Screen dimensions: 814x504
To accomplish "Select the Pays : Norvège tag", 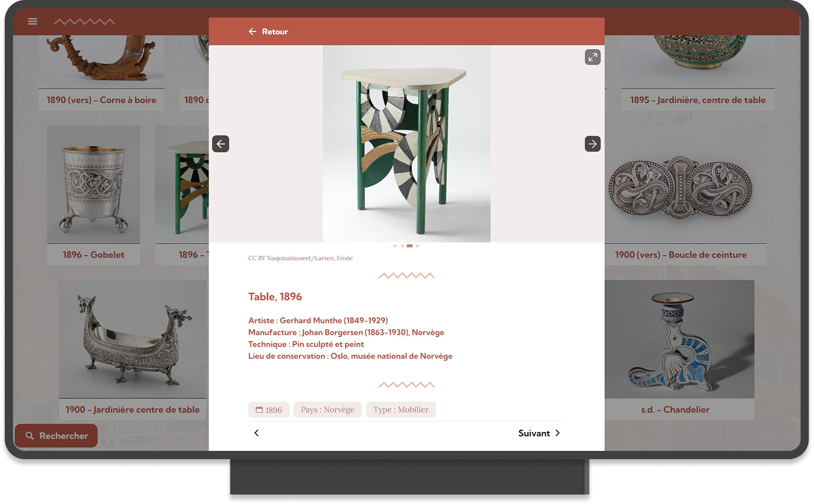I will (x=328, y=410).
